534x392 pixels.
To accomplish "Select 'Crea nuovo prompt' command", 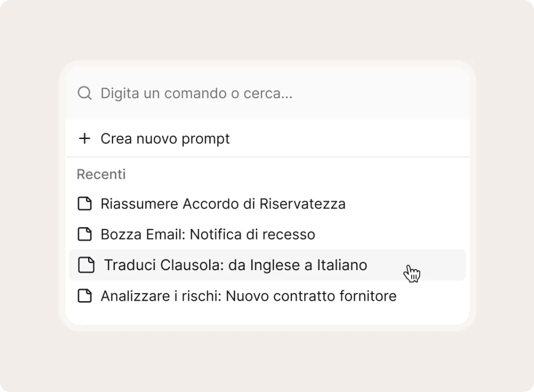I will point(165,139).
